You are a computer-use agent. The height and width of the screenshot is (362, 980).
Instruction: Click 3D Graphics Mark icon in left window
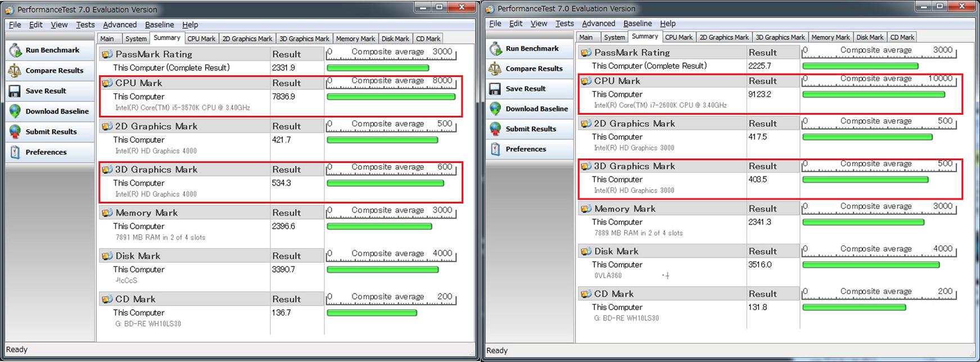107,169
